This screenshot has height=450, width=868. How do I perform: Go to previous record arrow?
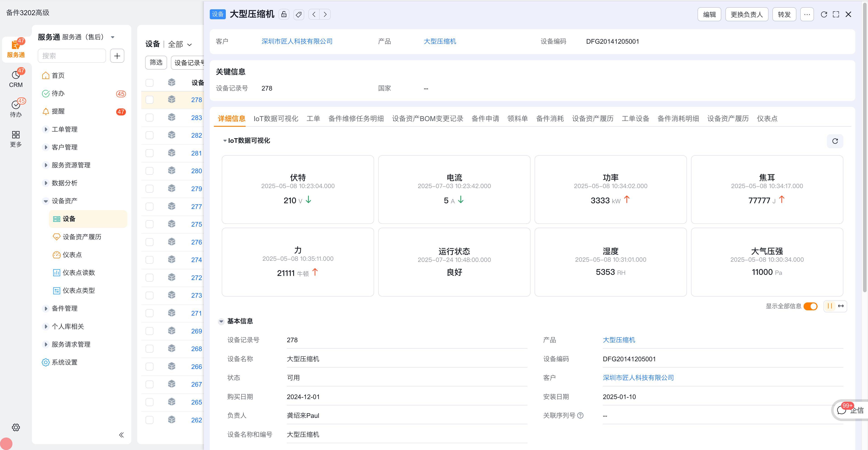click(x=314, y=14)
